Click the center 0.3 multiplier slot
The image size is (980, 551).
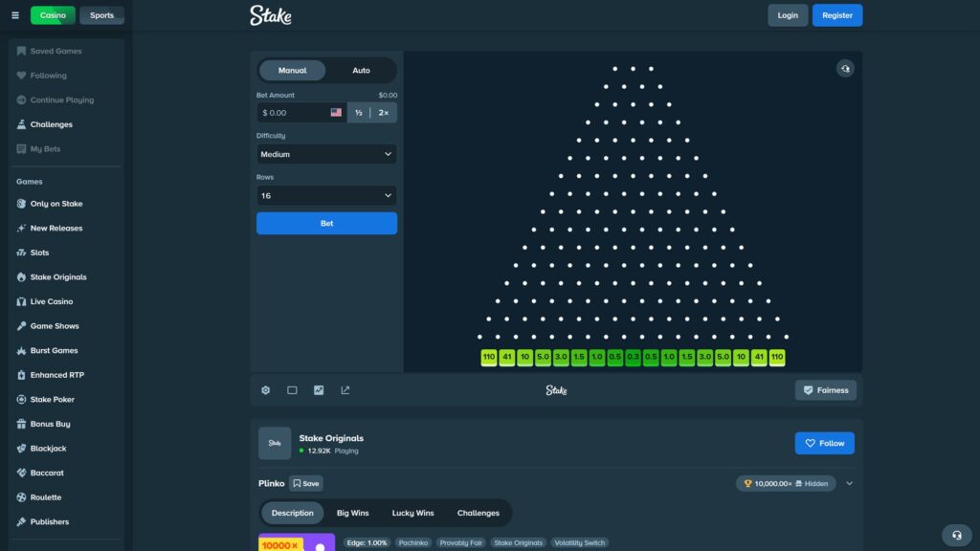tap(634, 358)
